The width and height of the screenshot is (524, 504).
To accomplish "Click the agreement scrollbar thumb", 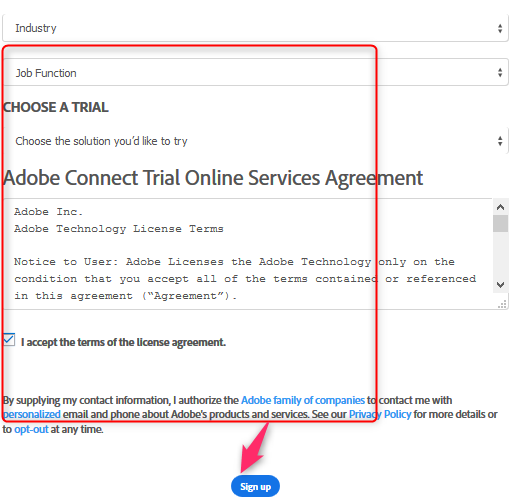I will coord(500,224).
